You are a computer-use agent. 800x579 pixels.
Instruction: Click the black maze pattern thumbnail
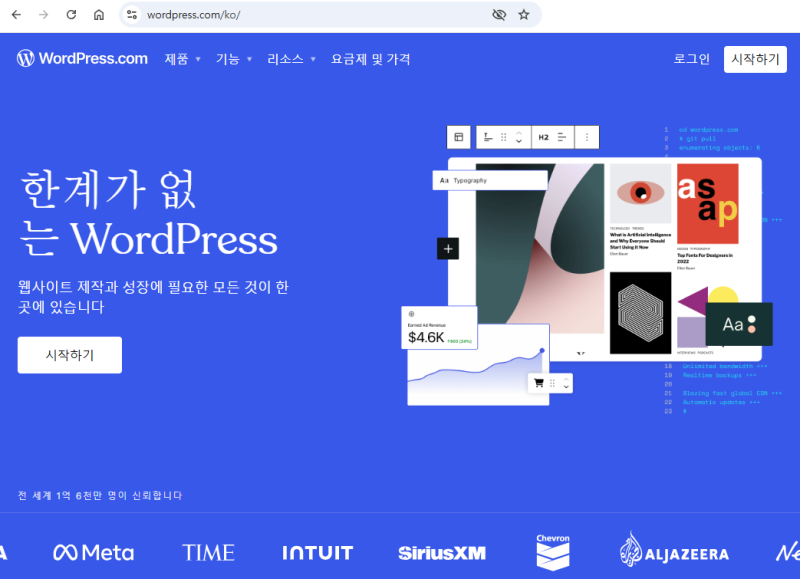click(x=640, y=313)
